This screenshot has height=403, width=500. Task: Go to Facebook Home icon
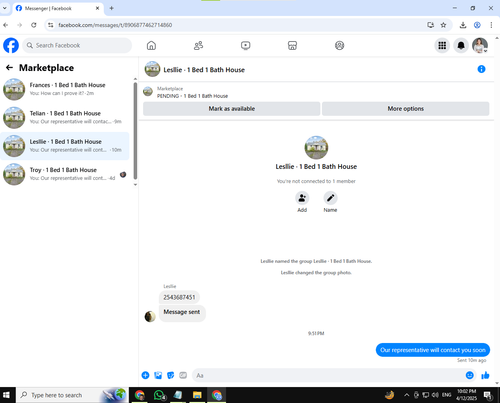click(x=151, y=45)
